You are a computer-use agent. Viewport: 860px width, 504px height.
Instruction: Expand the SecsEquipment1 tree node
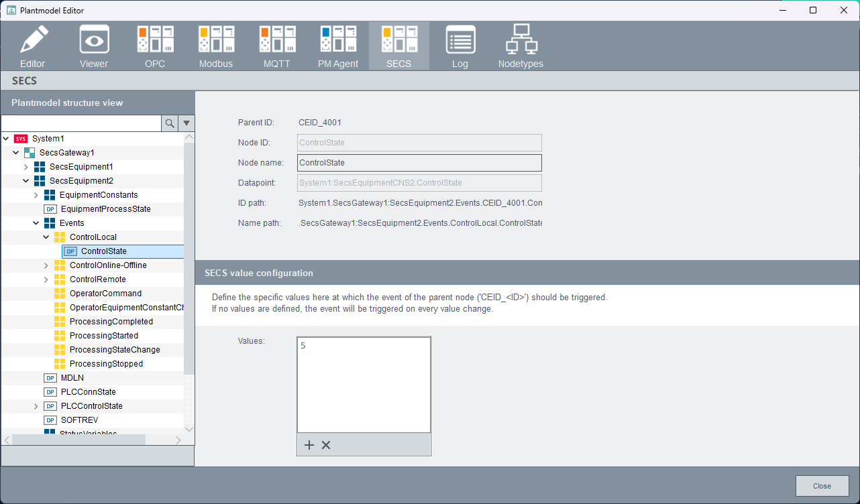[x=26, y=166]
